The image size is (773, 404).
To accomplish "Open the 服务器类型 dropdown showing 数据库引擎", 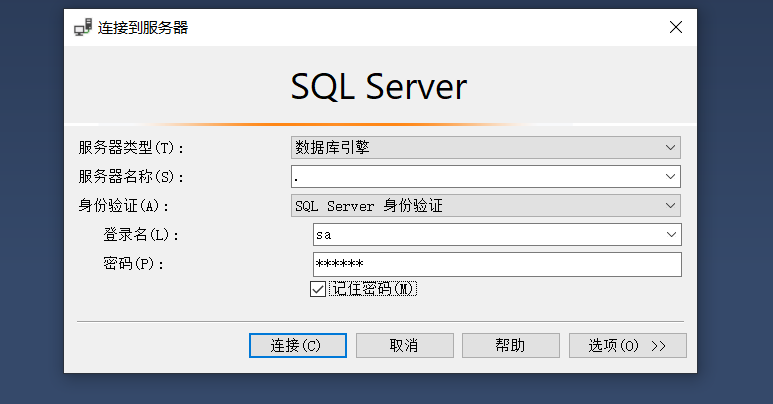I will click(486, 147).
